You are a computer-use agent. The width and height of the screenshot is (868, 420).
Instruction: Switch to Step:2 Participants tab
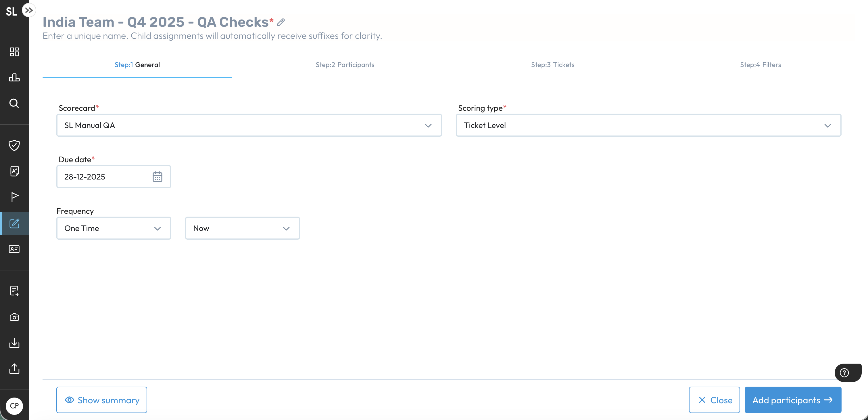click(x=345, y=65)
